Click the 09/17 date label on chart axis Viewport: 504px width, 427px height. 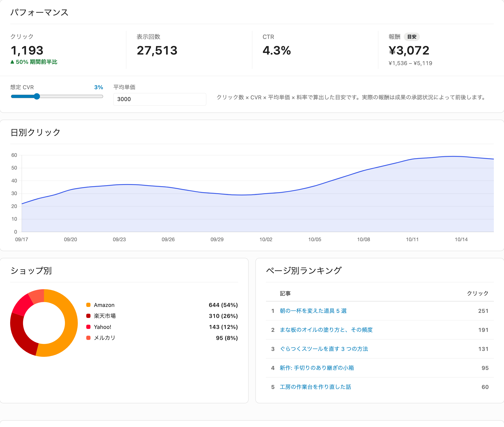coord(22,240)
